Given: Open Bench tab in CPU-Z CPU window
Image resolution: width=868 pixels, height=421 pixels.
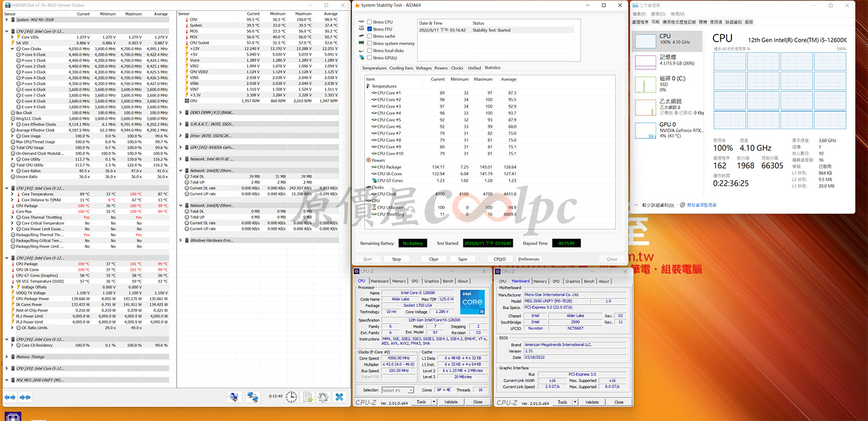Looking at the screenshot, I should (x=448, y=281).
